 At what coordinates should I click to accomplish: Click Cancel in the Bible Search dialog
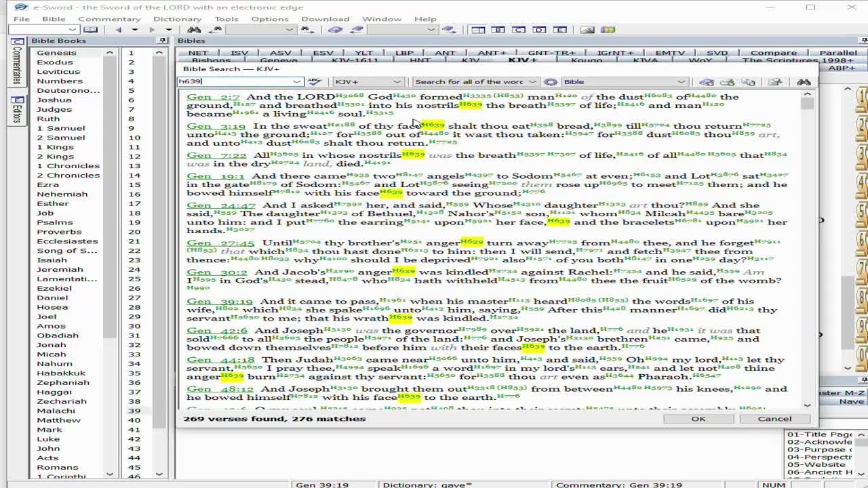[x=774, y=418]
